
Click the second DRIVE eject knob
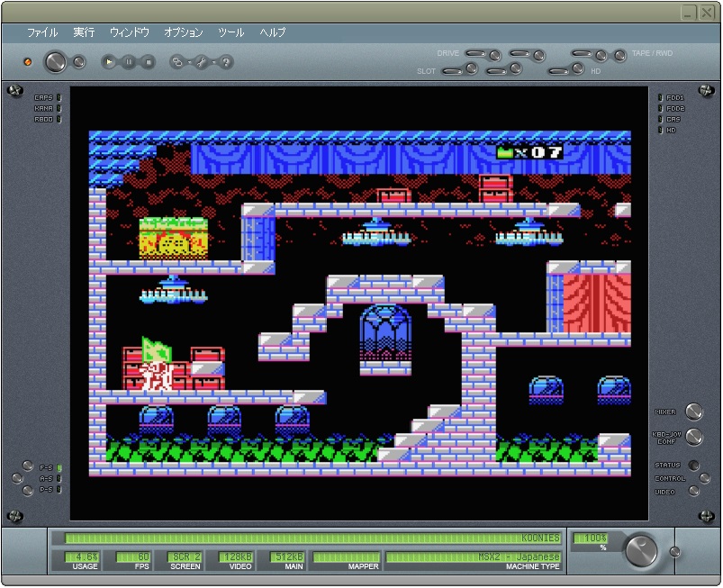coord(539,56)
